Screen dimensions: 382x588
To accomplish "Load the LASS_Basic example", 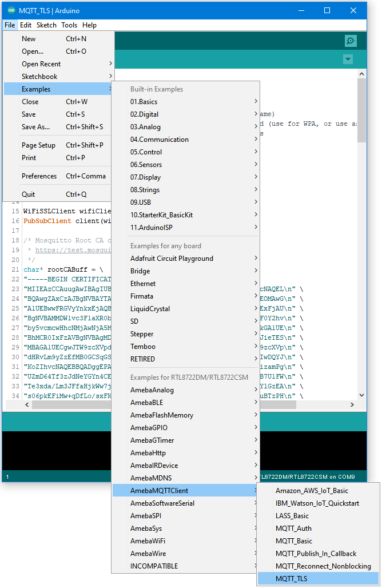I will (x=319, y=515).
